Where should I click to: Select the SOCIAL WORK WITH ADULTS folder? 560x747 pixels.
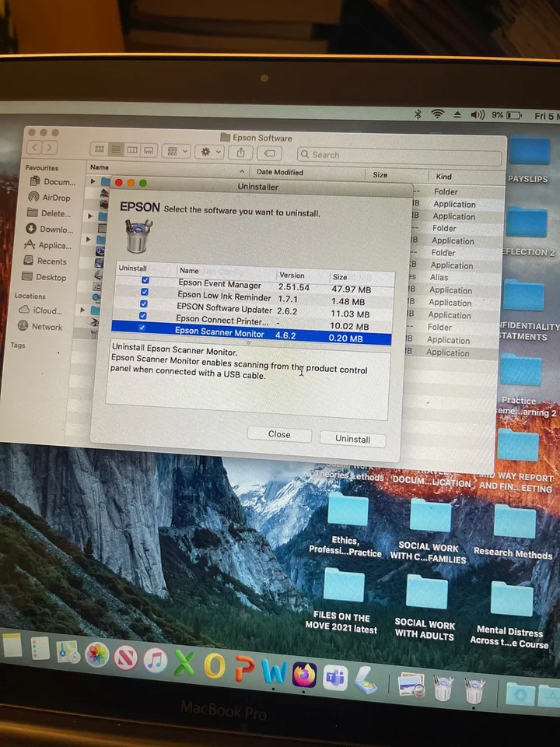(x=426, y=608)
